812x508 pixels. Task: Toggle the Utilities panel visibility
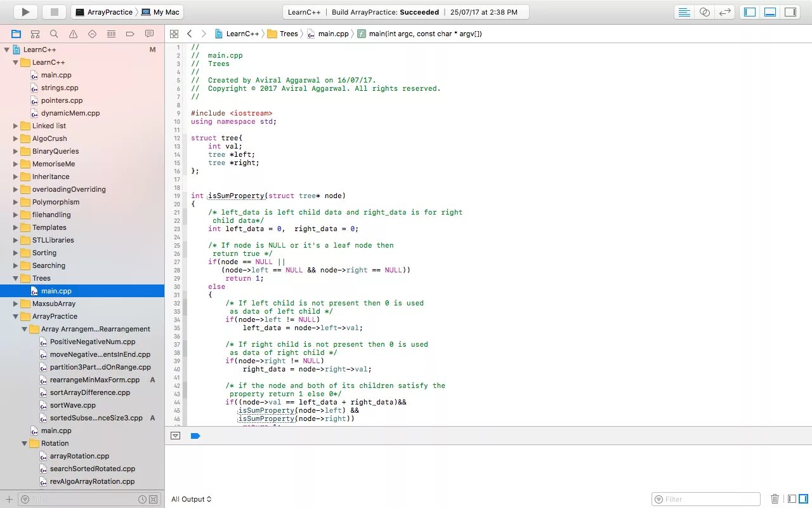(x=790, y=12)
